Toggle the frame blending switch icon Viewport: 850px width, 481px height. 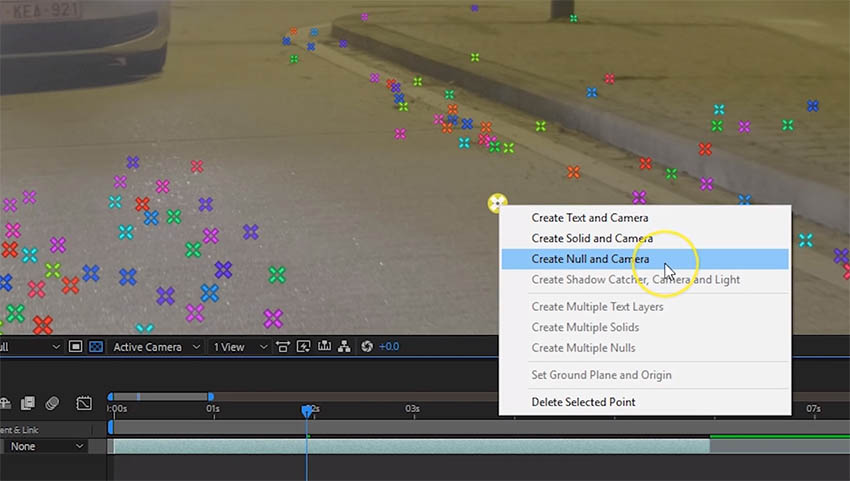28,403
